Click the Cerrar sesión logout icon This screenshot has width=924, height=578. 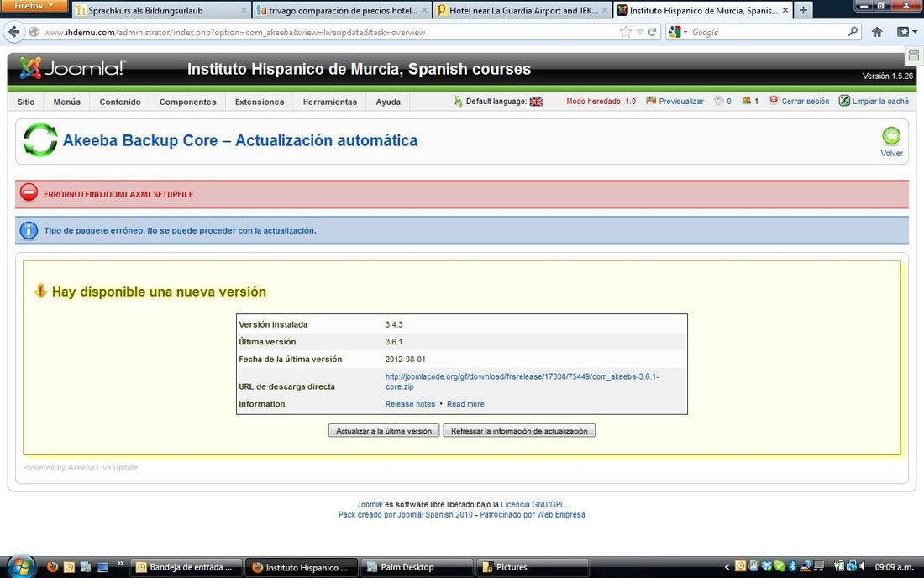point(774,100)
